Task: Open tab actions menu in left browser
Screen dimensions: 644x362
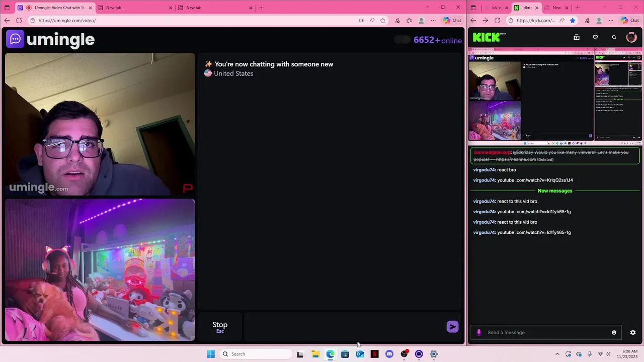Action: click(8, 8)
